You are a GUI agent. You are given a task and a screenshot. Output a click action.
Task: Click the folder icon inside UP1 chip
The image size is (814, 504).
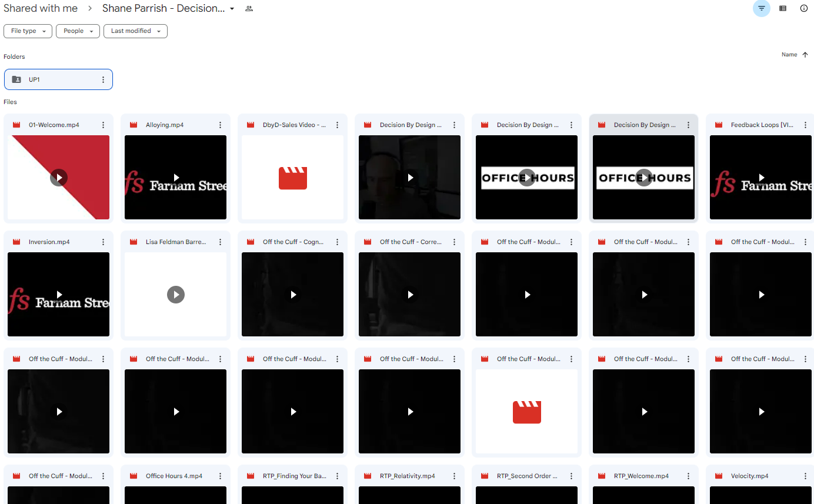pos(16,79)
